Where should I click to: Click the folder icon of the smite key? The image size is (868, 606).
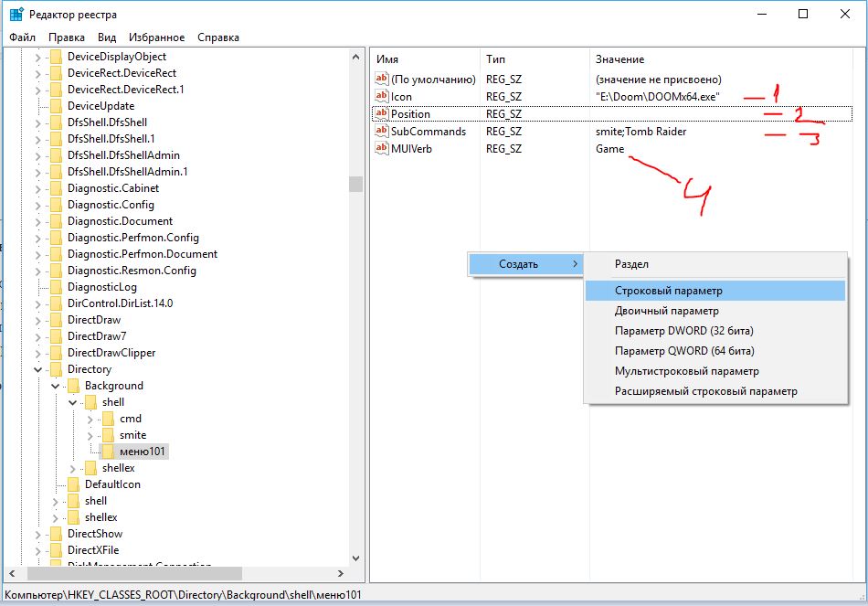tap(107, 435)
